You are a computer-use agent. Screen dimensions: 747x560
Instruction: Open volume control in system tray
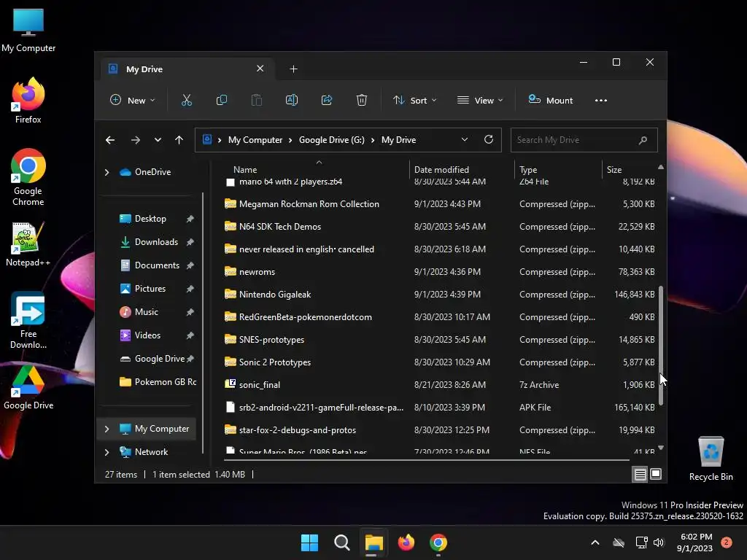[659, 542]
